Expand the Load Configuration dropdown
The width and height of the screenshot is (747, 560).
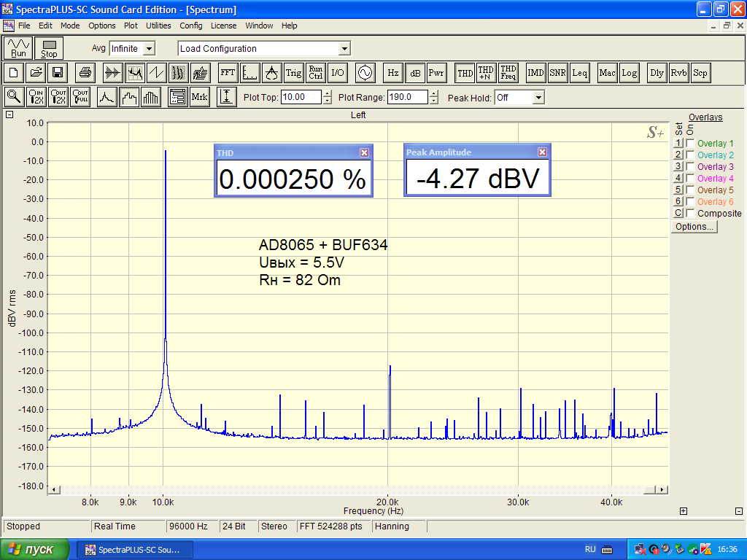pos(344,49)
